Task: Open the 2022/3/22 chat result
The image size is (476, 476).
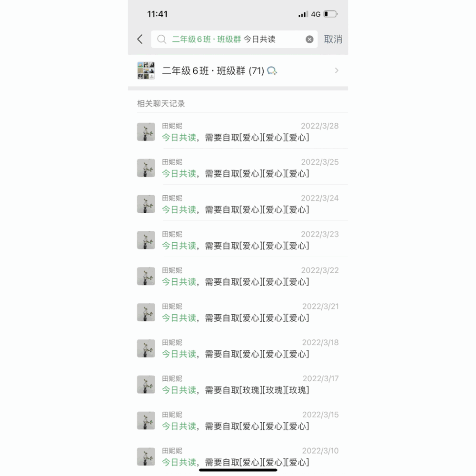Action: click(238, 276)
